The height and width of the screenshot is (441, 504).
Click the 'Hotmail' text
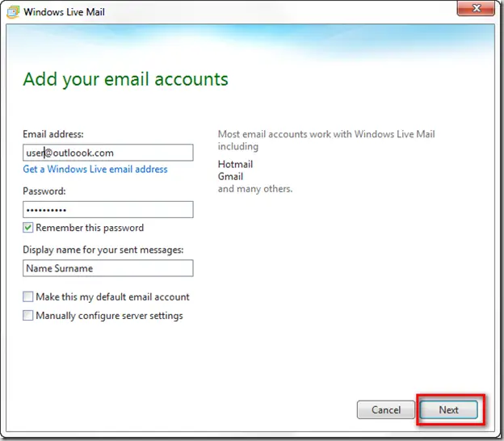coord(235,164)
